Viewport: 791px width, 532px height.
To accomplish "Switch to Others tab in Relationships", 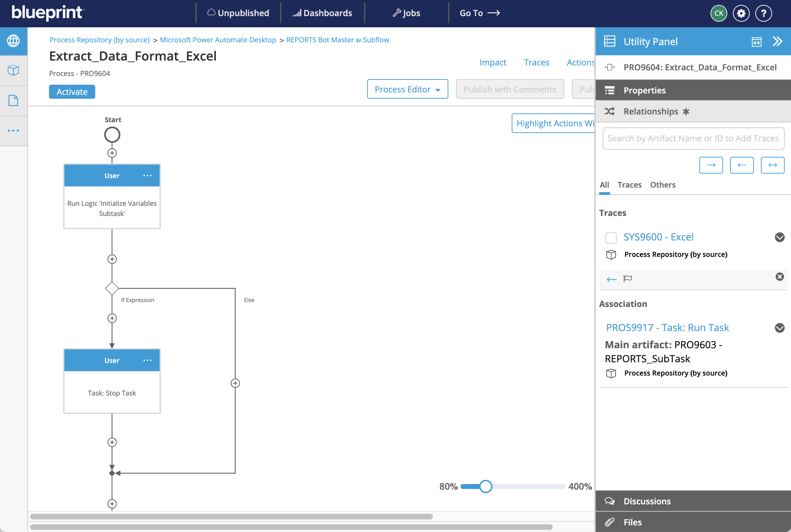I will 663,185.
